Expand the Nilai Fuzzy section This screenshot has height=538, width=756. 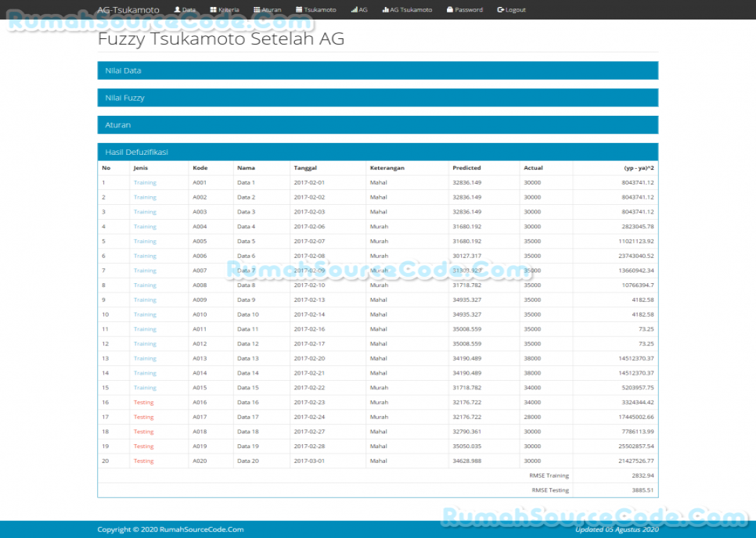point(377,97)
